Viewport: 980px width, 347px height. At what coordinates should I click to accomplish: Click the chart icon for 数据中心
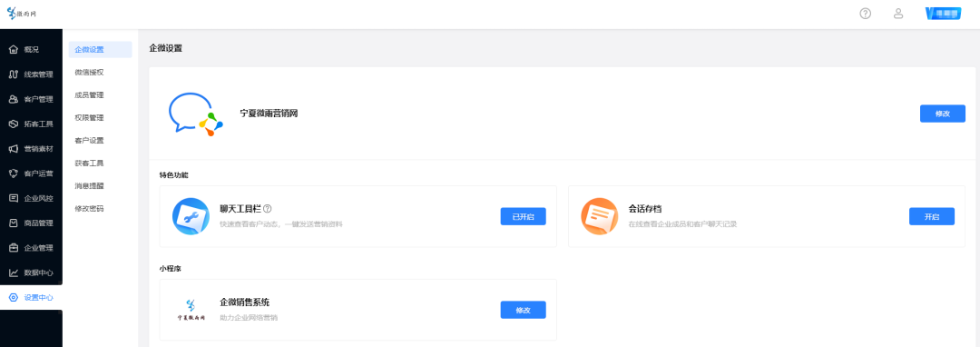[x=13, y=273]
